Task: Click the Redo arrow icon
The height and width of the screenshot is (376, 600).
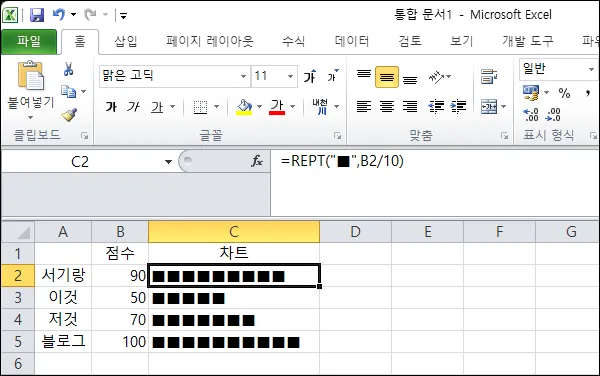Action: click(x=90, y=15)
